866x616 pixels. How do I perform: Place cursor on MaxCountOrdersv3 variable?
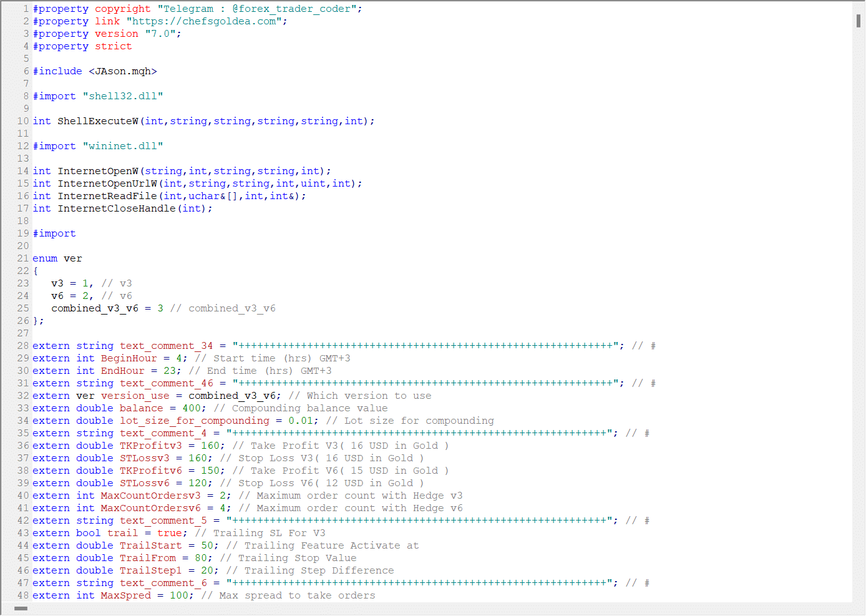150,496
